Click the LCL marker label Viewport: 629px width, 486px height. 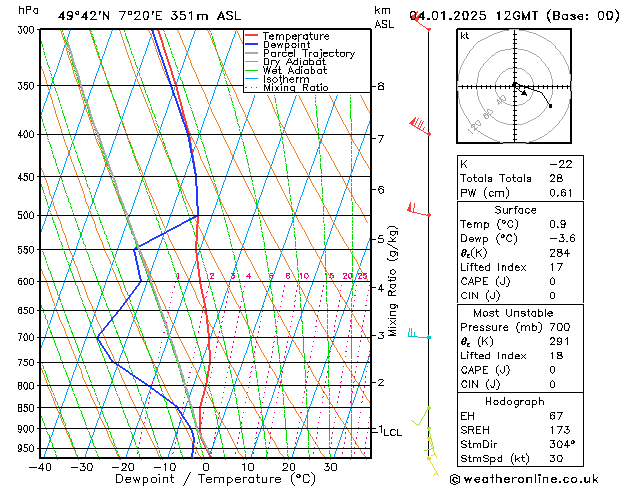point(392,432)
